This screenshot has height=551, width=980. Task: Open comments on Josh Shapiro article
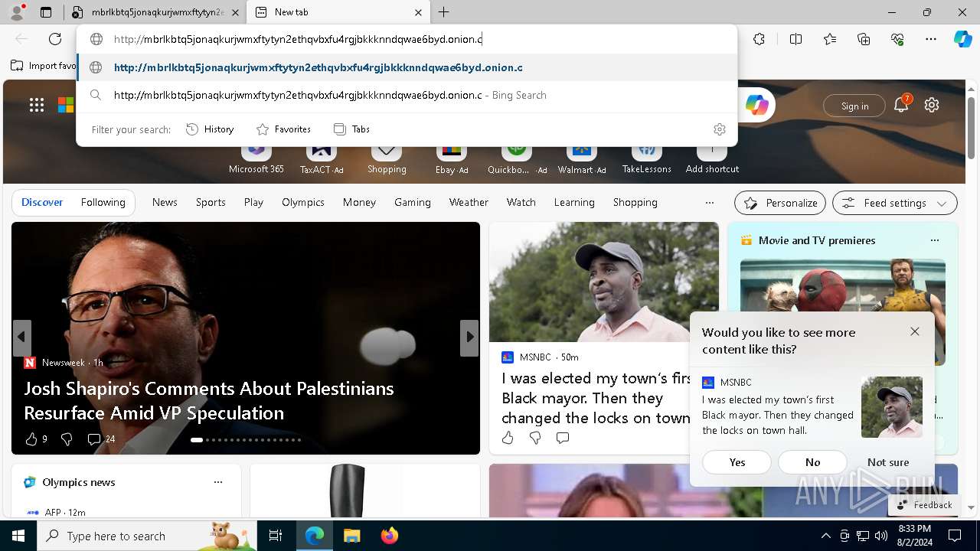pos(100,439)
